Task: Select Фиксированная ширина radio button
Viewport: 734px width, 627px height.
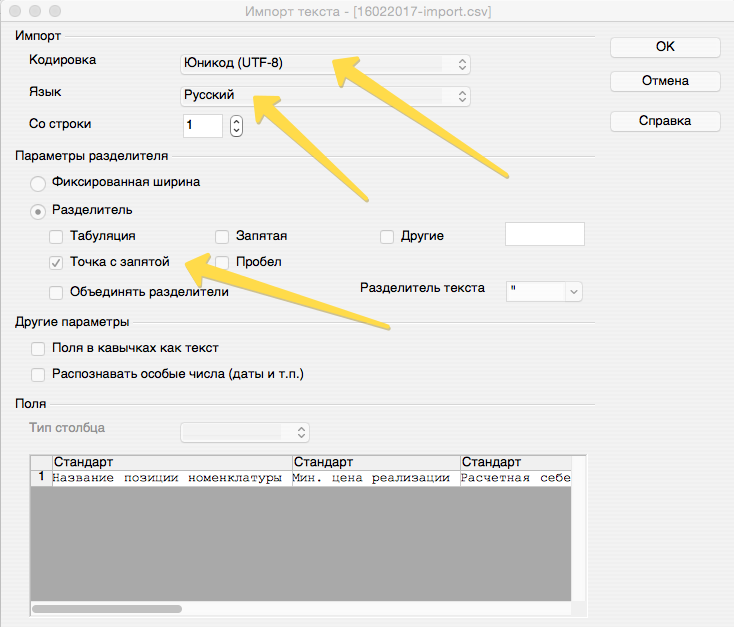Action: coord(38,183)
